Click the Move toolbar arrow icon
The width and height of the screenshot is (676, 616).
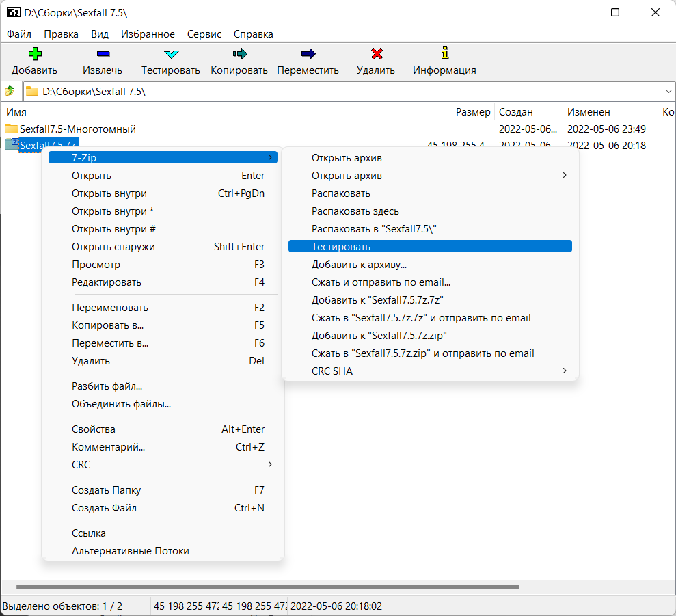(308, 54)
